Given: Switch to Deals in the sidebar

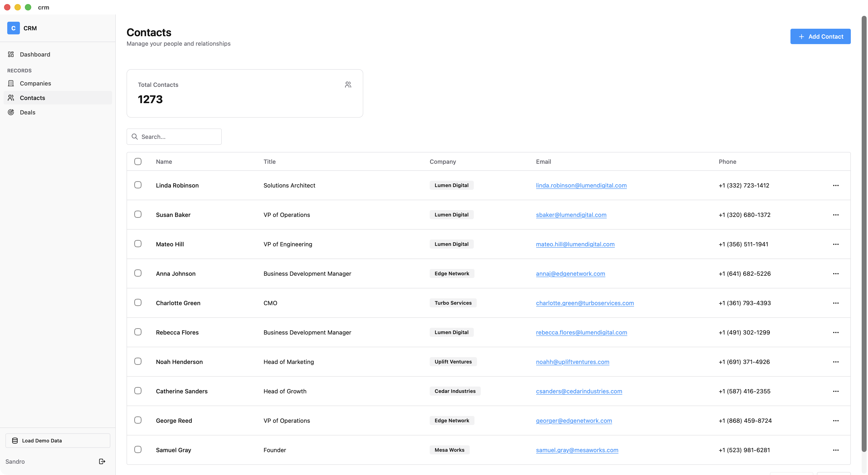Looking at the screenshot, I should [27, 112].
